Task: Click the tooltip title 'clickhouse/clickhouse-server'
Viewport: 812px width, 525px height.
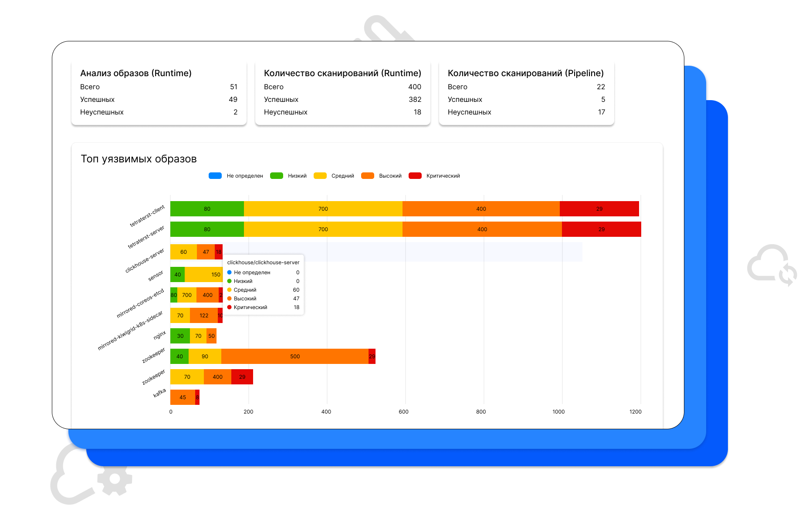Action: point(263,262)
